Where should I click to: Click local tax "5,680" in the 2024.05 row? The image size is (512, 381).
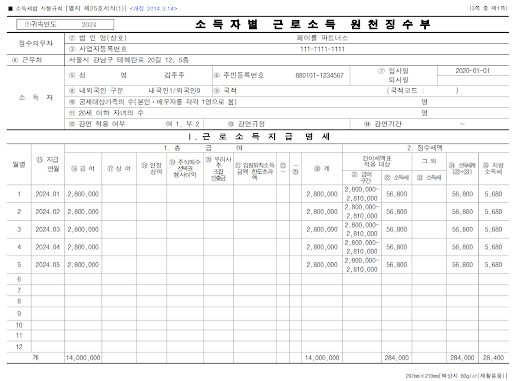coord(493,265)
